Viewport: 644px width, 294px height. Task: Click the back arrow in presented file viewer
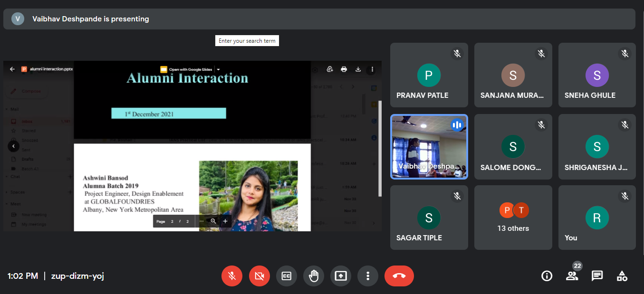(x=12, y=69)
